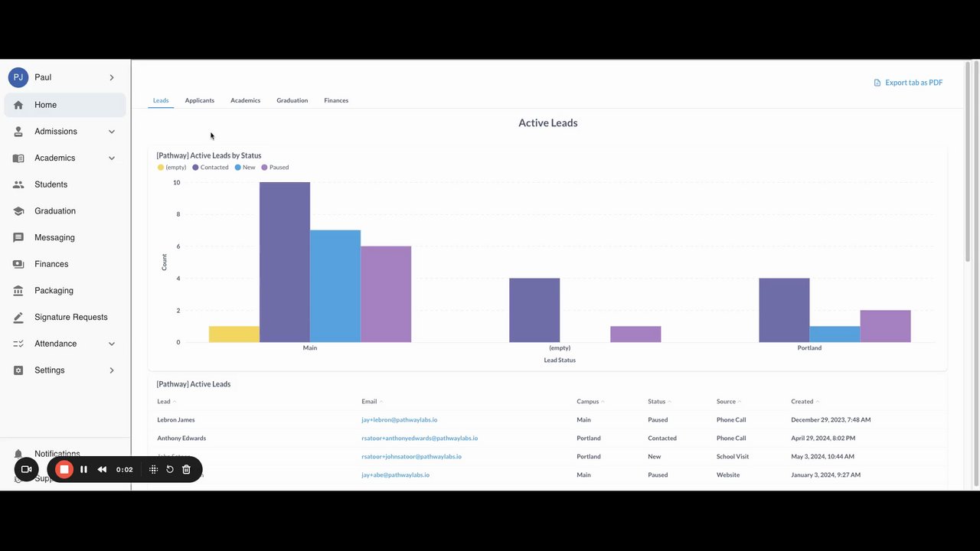
Task: Export tab as PDF
Action: pos(908,83)
